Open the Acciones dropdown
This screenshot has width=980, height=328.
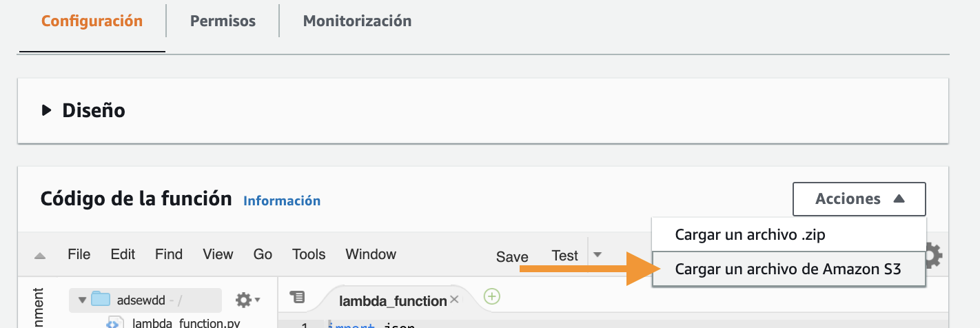click(x=859, y=199)
